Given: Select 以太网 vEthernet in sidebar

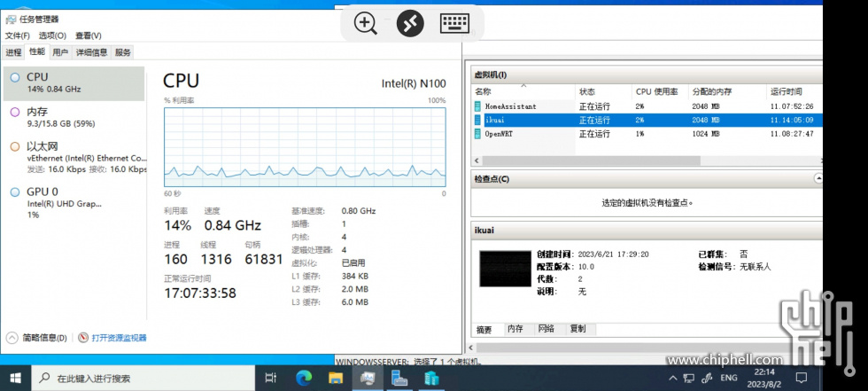Looking at the screenshot, I should 74,158.
